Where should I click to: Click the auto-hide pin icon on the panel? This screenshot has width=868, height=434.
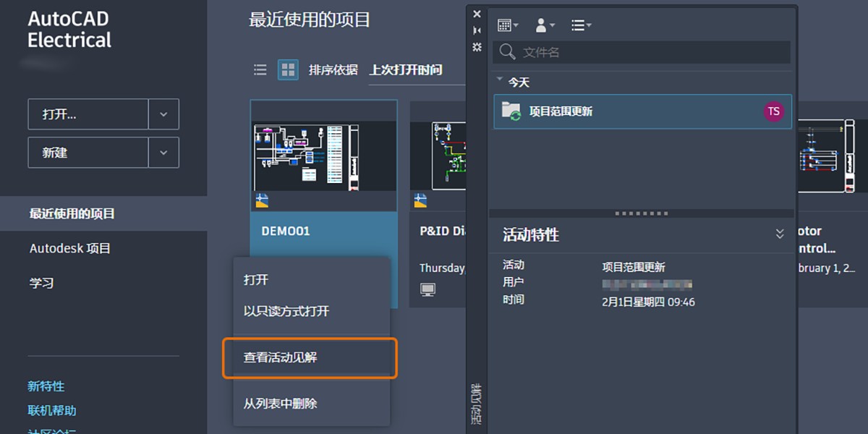477,30
